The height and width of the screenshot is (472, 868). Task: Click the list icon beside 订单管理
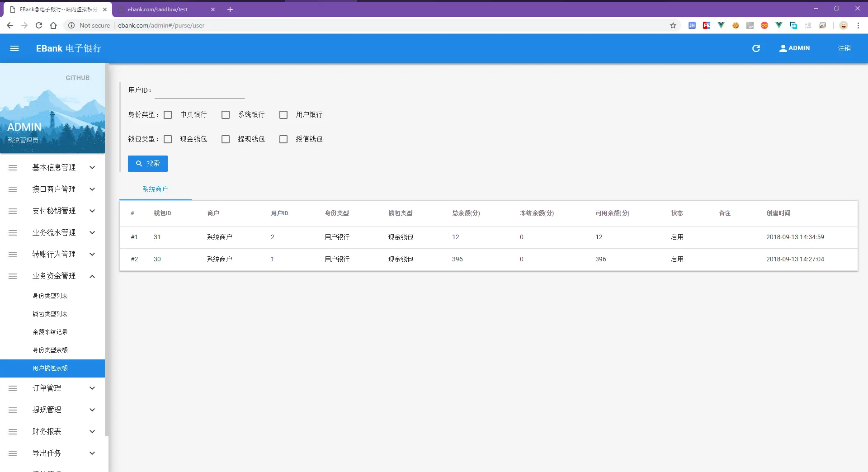pyautogui.click(x=13, y=388)
